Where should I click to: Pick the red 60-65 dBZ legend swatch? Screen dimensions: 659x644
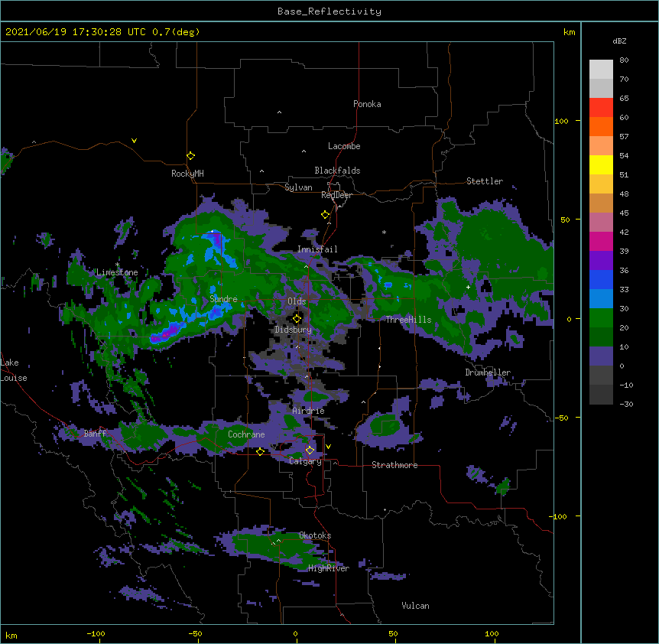[601, 108]
